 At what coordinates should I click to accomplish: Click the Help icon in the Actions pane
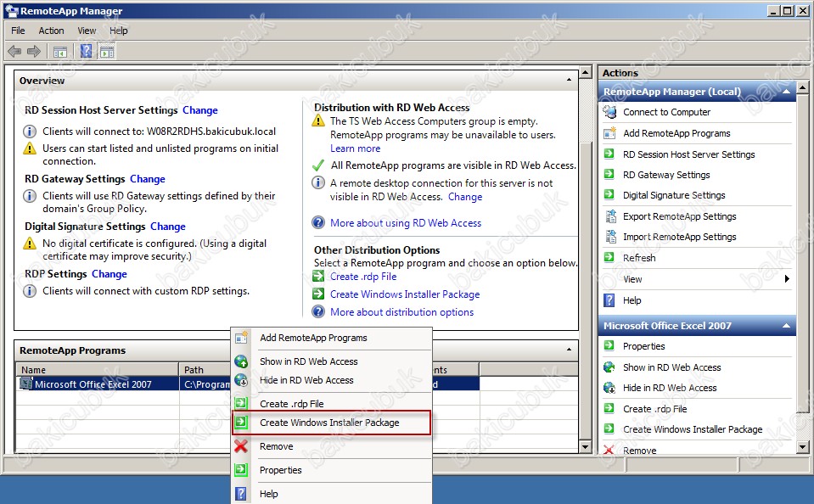click(609, 300)
